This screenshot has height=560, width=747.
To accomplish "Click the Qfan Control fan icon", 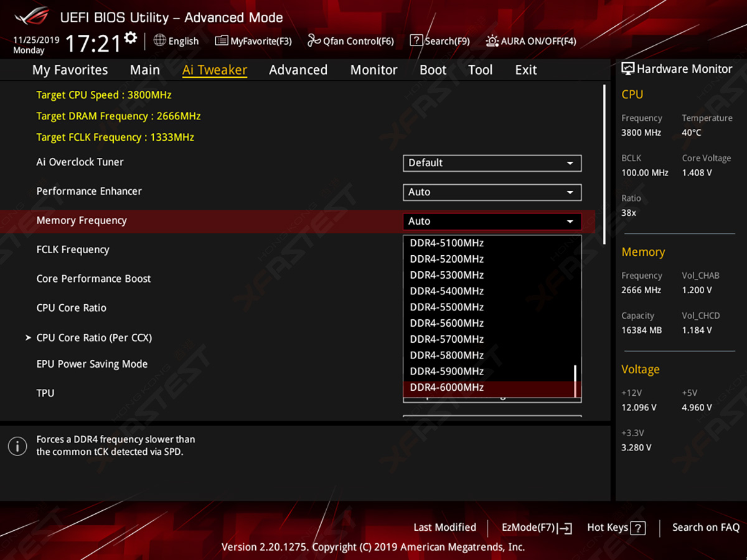I will [314, 40].
